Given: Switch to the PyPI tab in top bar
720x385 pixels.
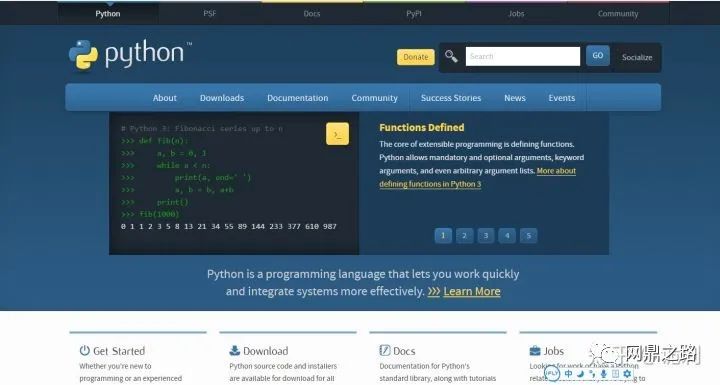Looking at the screenshot, I should pos(414,14).
